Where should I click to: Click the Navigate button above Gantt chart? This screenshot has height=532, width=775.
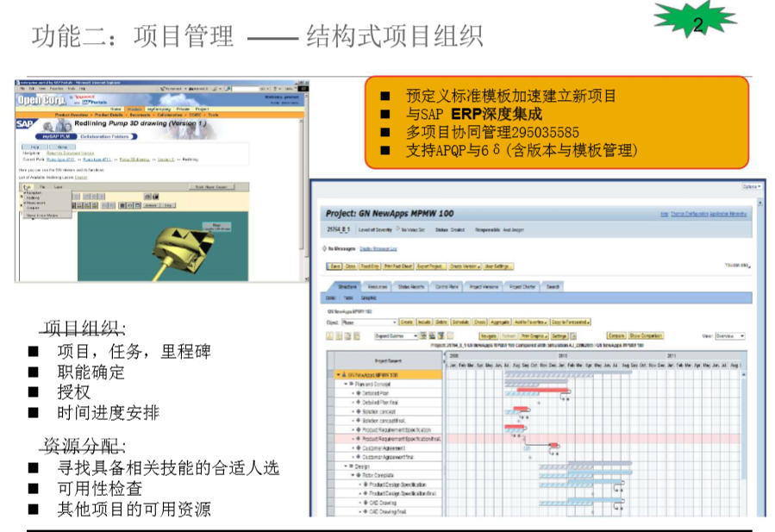click(488, 336)
